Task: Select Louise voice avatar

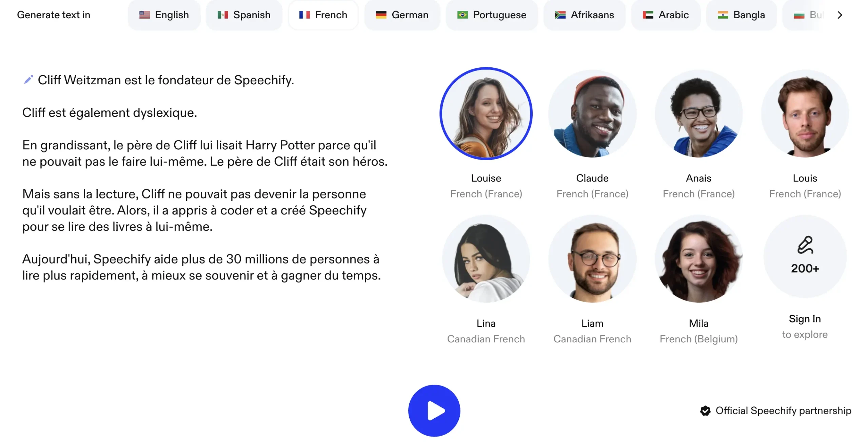Action: tap(486, 113)
